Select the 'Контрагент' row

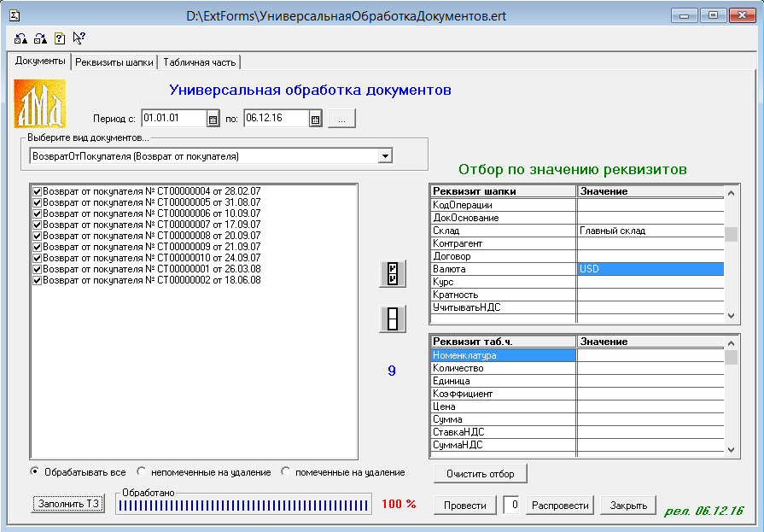(x=577, y=243)
